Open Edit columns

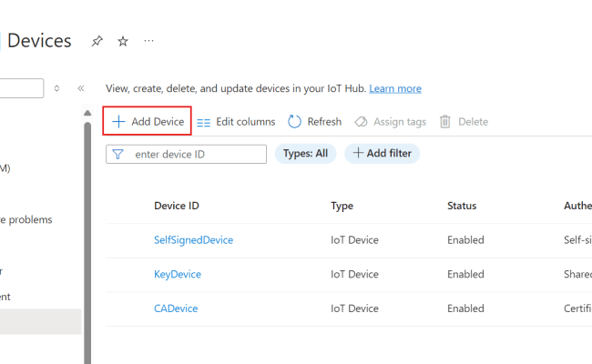pyautogui.click(x=236, y=122)
